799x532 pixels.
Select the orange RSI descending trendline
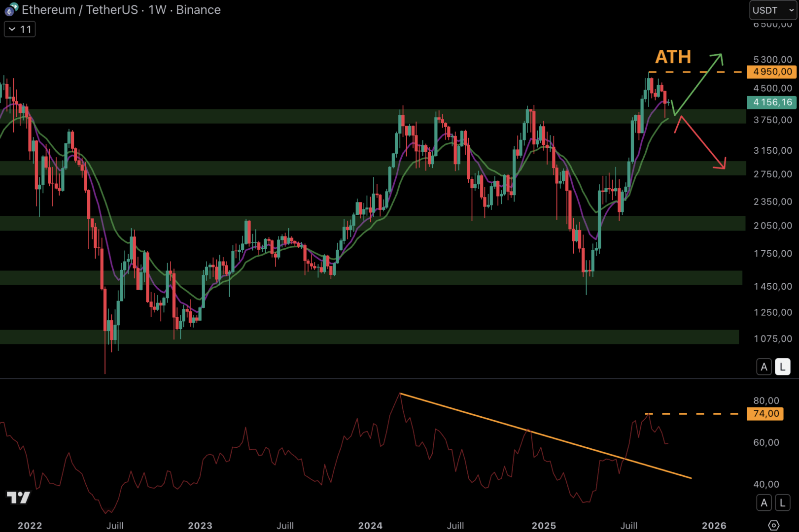coord(542,436)
